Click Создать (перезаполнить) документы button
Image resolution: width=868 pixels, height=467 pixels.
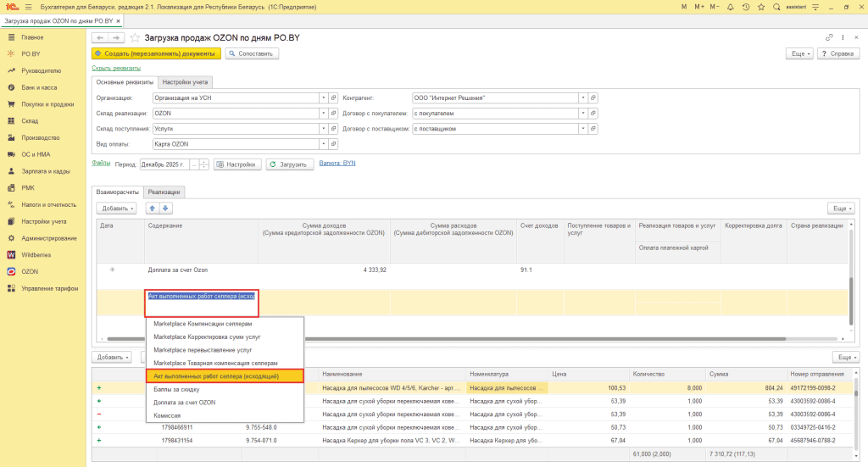pyautogui.click(x=156, y=53)
